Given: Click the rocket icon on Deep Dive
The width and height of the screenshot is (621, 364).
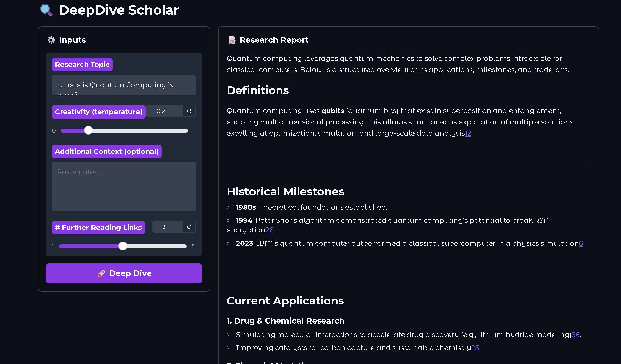Looking at the screenshot, I should [102, 273].
